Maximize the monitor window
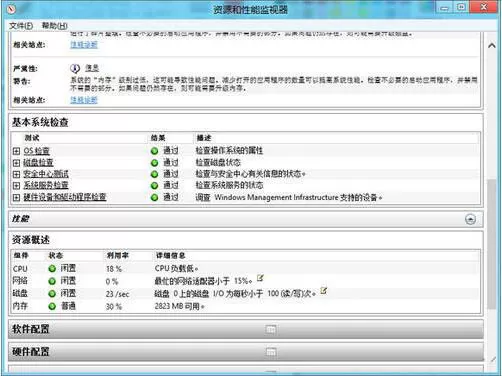 tap(461, 7)
